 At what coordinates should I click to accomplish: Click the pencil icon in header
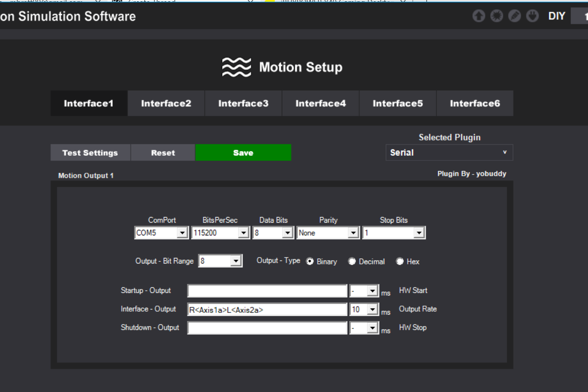(x=514, y=16)
